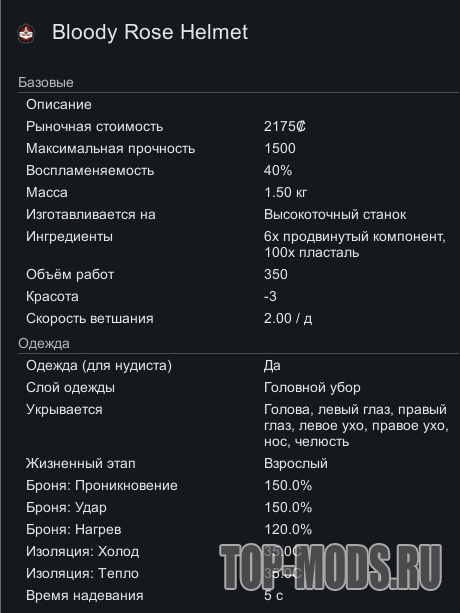Select the Укрывается body parts row
Screen dimensions: 460x613
point(238,425)
